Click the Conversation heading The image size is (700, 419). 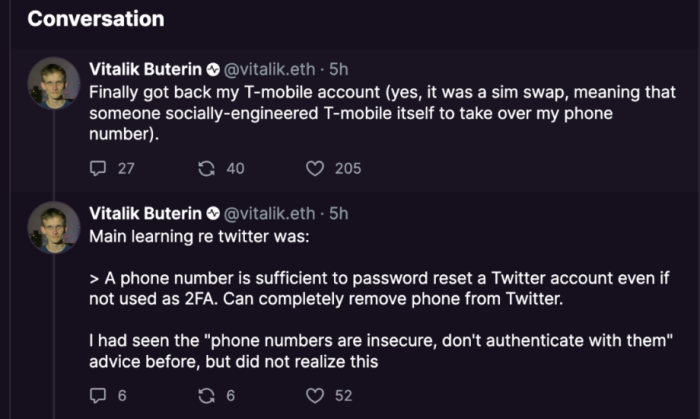(x=96, y=19)
